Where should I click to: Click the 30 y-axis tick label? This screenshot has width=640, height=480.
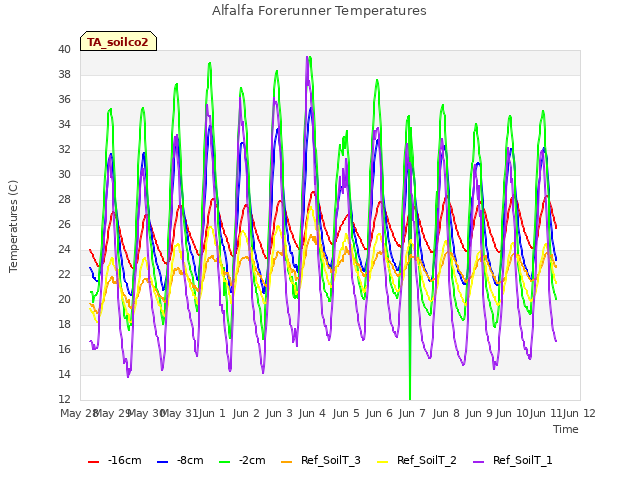(x=64, y=174)
